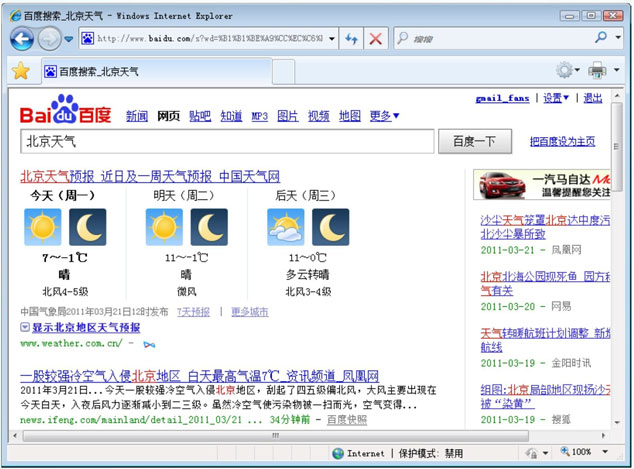
Task: Switch to the 新闻 search category
Action: [136, 116]
